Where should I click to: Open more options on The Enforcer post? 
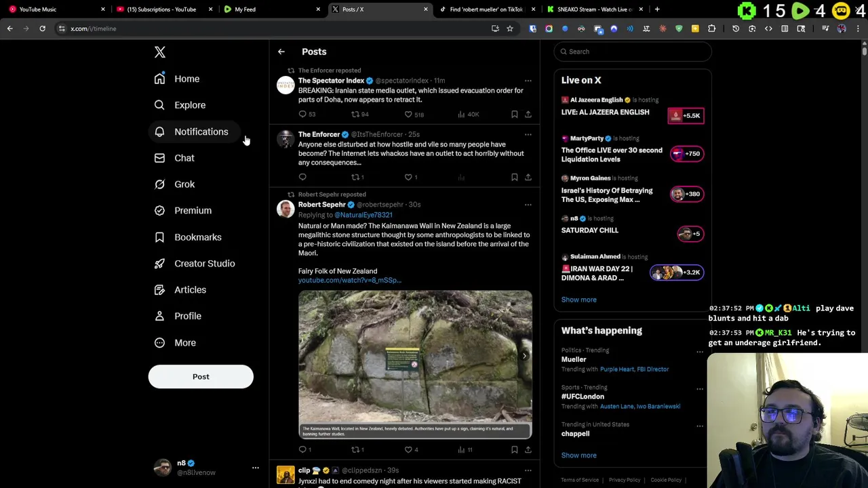528,134
